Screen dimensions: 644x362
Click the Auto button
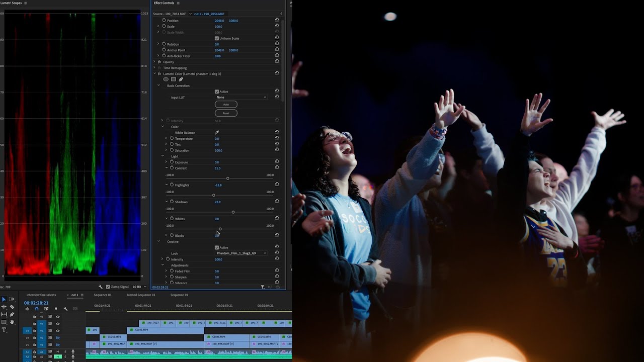coord(226,104)
